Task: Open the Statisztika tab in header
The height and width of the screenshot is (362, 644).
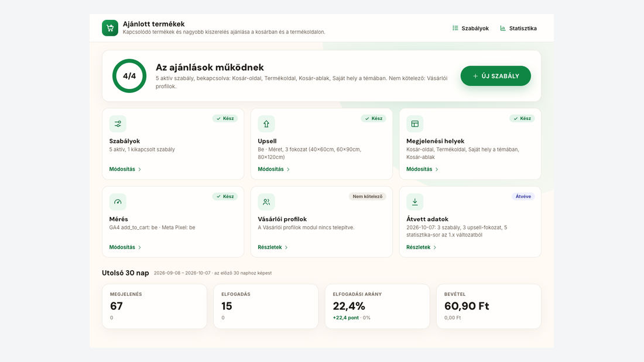Action: 518,28
